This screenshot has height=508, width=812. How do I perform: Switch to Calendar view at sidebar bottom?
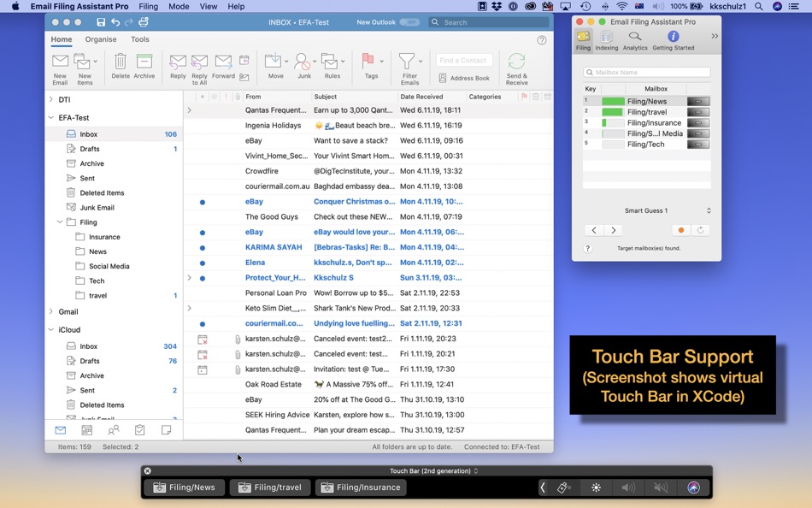coord(86,430)
